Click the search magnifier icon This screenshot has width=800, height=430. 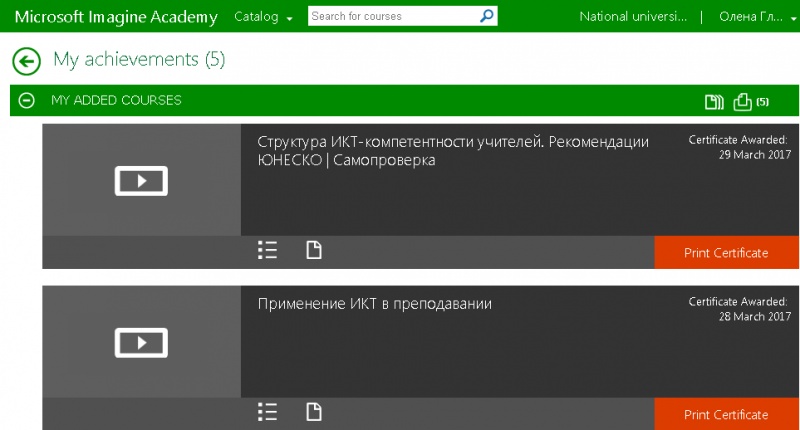[x=487, y=16]
